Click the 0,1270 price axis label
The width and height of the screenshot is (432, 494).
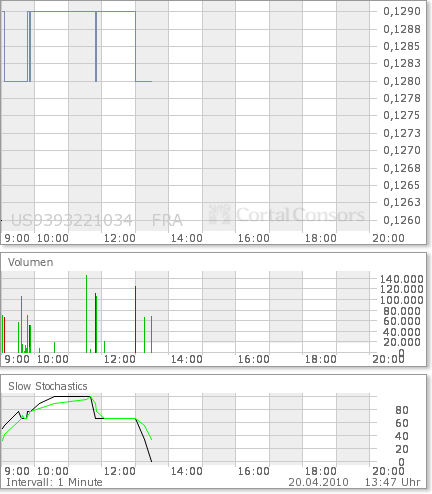(x=402, y=150)
